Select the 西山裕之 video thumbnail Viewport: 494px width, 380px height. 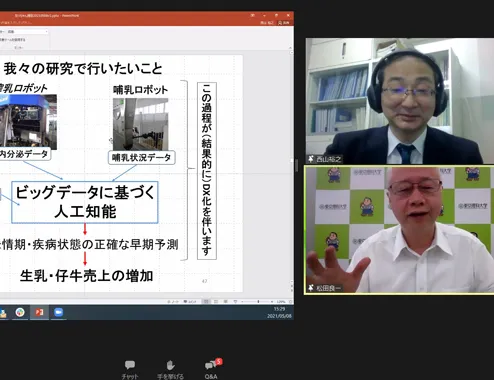400,101
